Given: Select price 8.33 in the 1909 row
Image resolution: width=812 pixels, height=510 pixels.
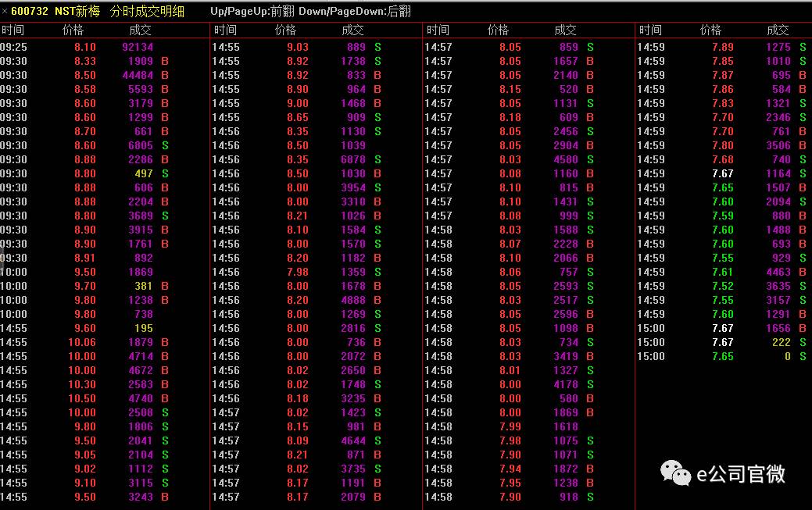Looking at the screenshot, I should [x=85, y=61].
